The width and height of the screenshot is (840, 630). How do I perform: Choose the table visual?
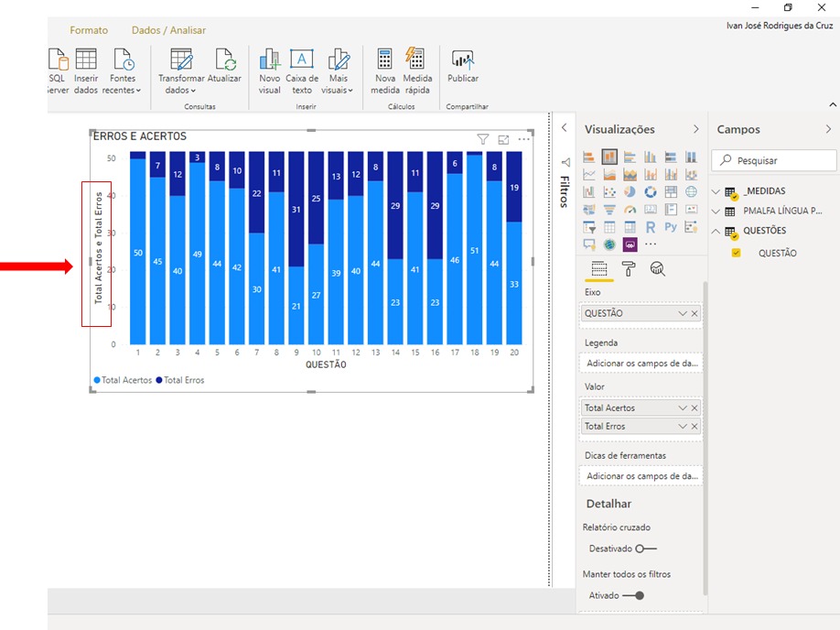(x=609, y=227)
